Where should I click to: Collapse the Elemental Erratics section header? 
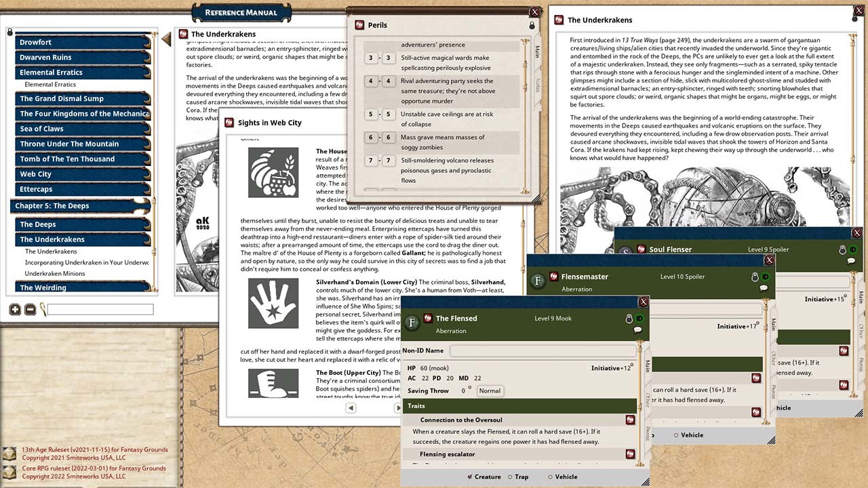point(82,72)
